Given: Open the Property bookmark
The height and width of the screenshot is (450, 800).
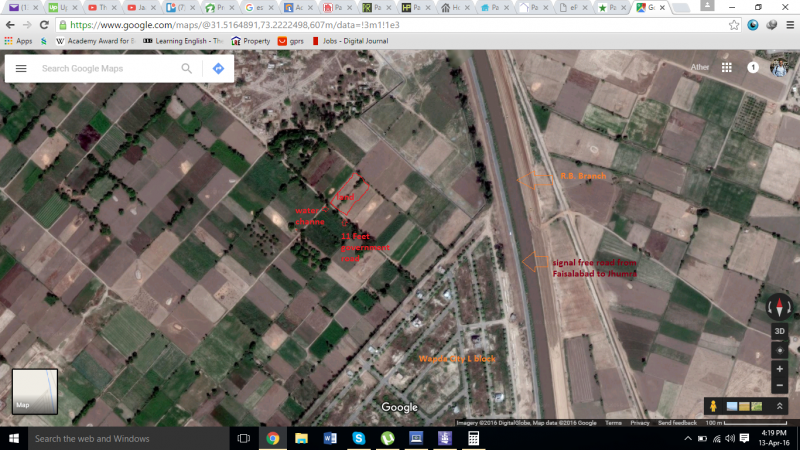Looking at the screenshot, I should pyautogui.click(x=251, y=41).
